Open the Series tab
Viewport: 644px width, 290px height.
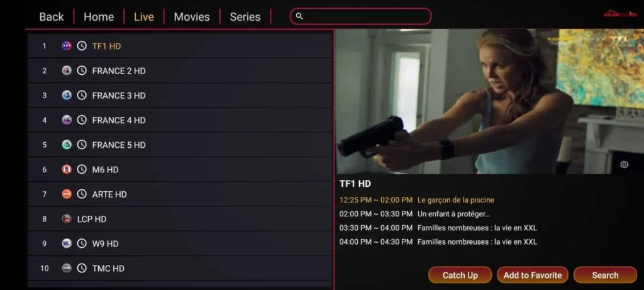[245, 17]
